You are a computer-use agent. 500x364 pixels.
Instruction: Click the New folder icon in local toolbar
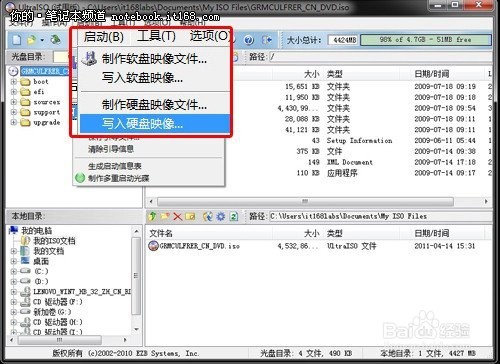pos(165,217)
